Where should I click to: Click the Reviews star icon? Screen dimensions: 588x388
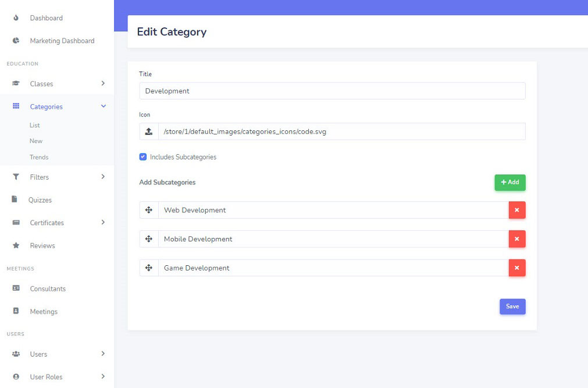16,245
